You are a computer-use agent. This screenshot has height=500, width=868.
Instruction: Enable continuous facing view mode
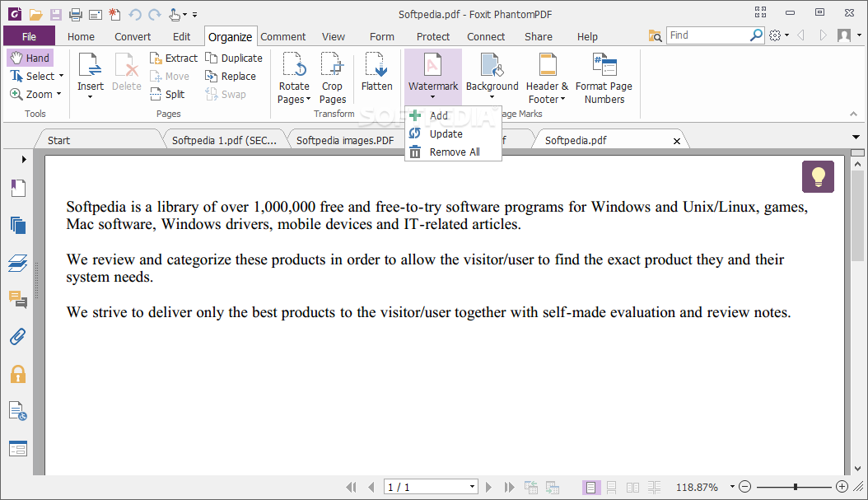tap(655, 488)
